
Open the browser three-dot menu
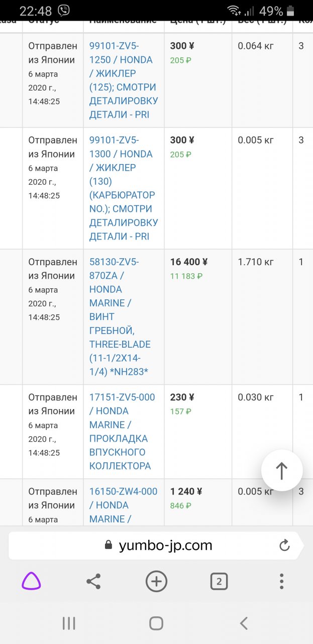(x=281, y=582)
